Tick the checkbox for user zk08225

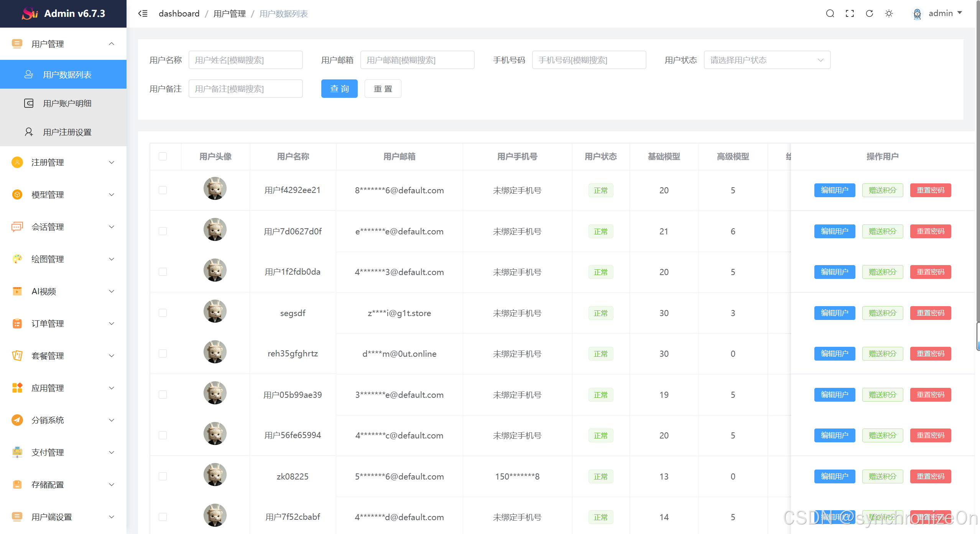(163, 476)
